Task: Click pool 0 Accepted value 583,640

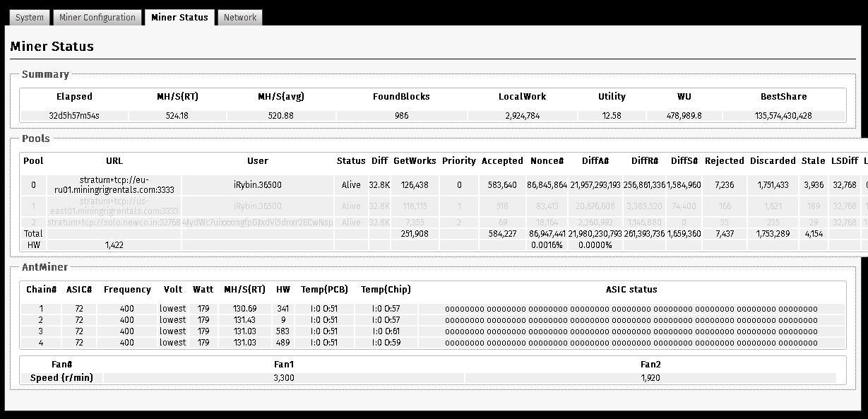Action: pyautogui.click(x=502, y=185)
